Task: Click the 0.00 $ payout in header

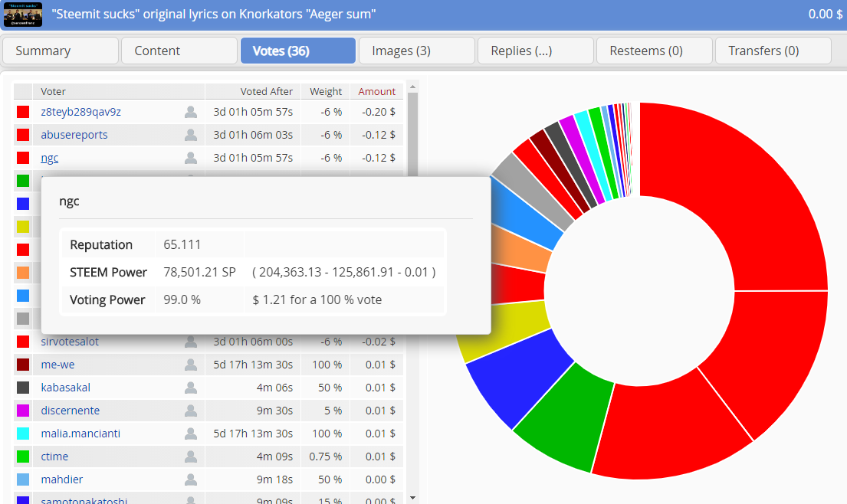Action: click(x=825, y=14)
